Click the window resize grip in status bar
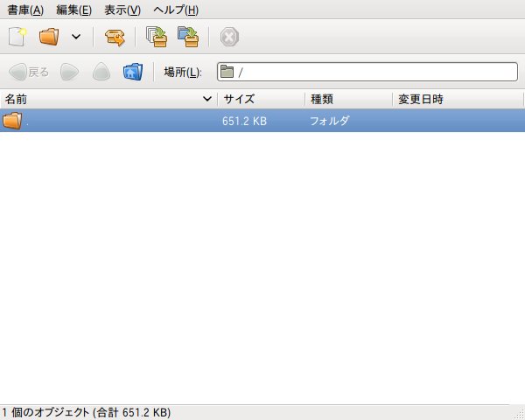525x420 pixels. point(520,415)
